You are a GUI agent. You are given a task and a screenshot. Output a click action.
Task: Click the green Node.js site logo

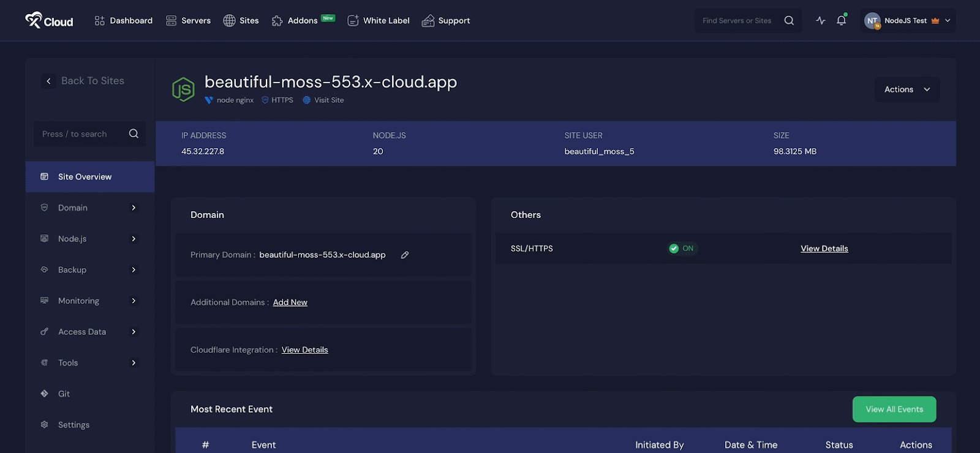coord(183,89)
